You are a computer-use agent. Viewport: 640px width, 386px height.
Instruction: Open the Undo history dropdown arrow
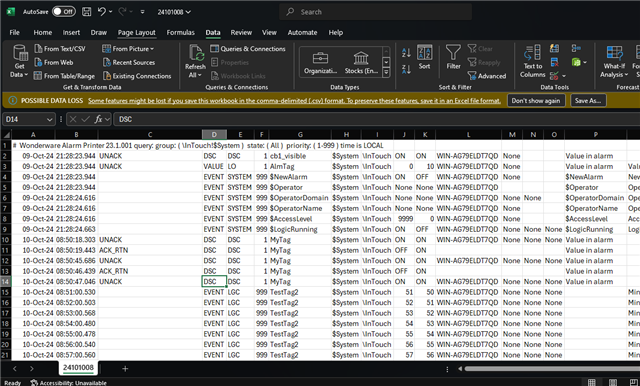(111, 12)
